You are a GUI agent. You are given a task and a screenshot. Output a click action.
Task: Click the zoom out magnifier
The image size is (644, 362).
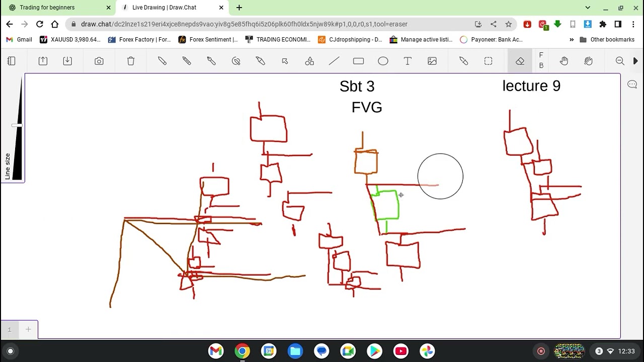click(x=620, y=61)
